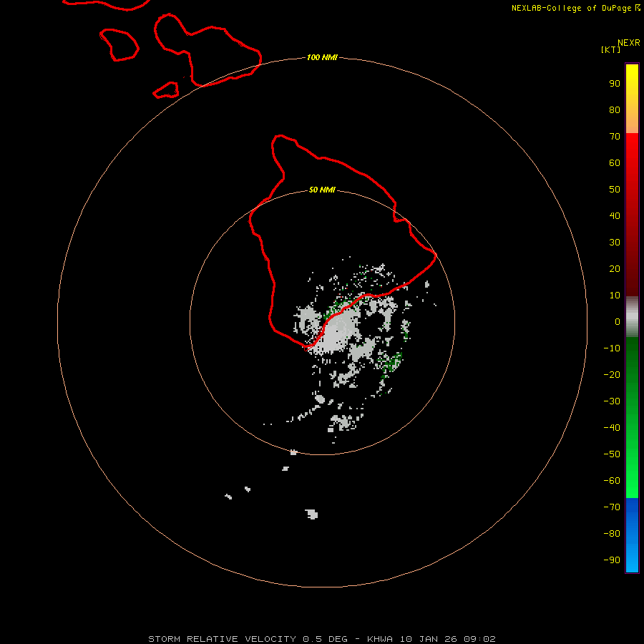644x644 pixels.
Task: Click the 30 value on the velocity scale
Action: click(615, 243)
